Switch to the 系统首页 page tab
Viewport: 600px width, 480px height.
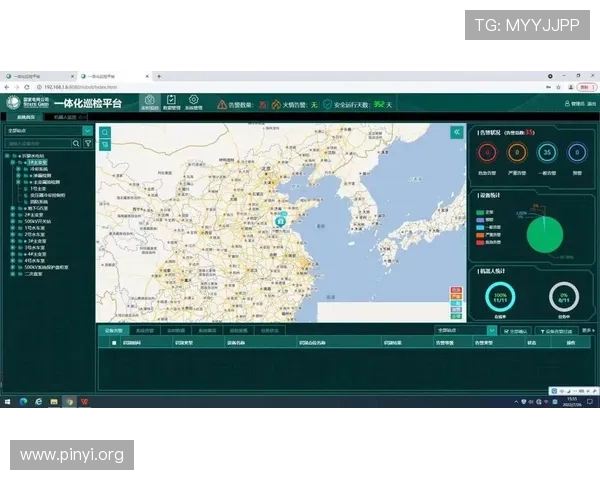click(x=26, y=117)
